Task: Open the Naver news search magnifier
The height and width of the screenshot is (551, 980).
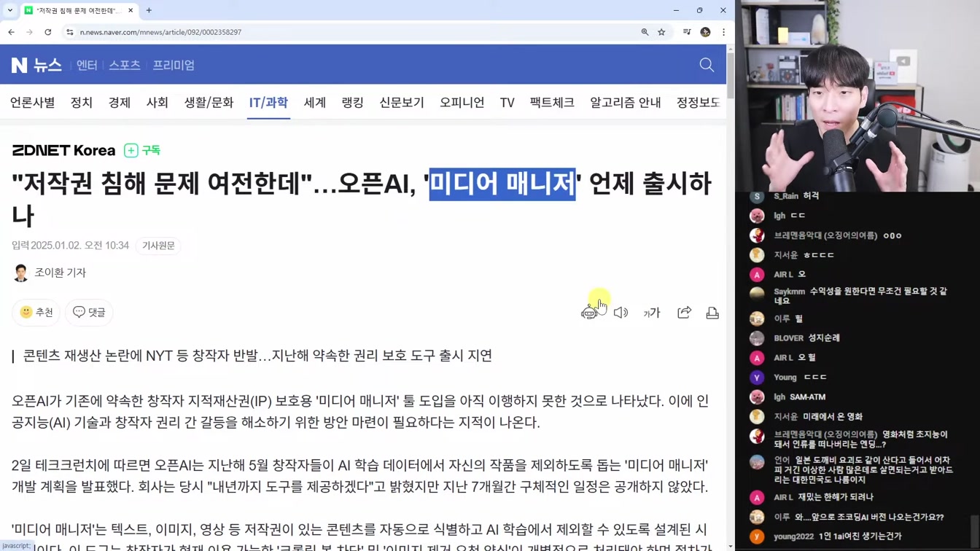Action: tap(707, 65)
